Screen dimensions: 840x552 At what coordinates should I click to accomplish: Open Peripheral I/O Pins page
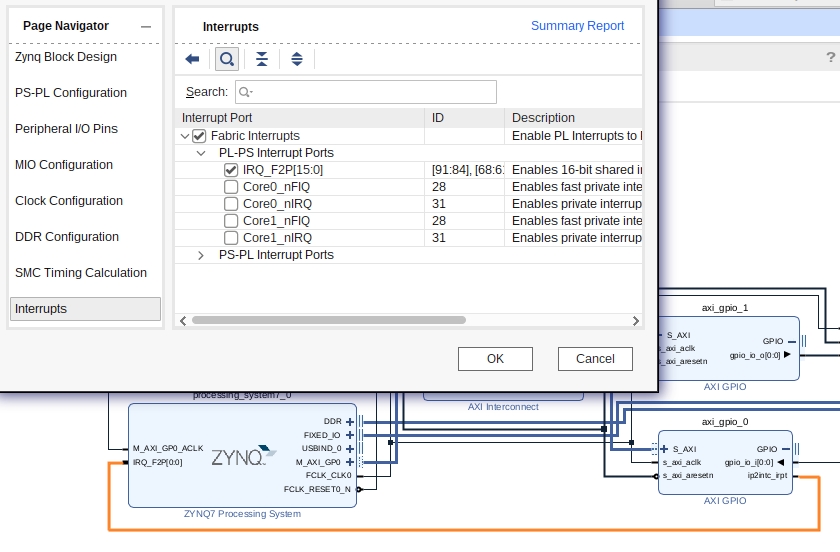(66, 129)
